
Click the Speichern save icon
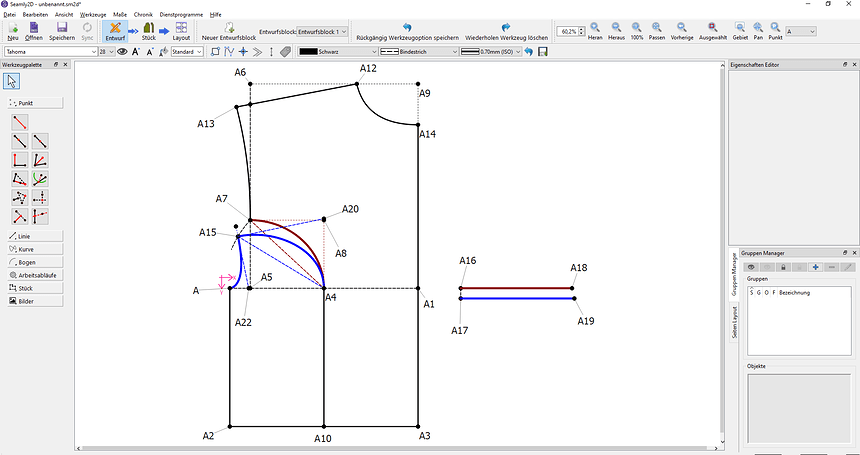coord(61,28)
